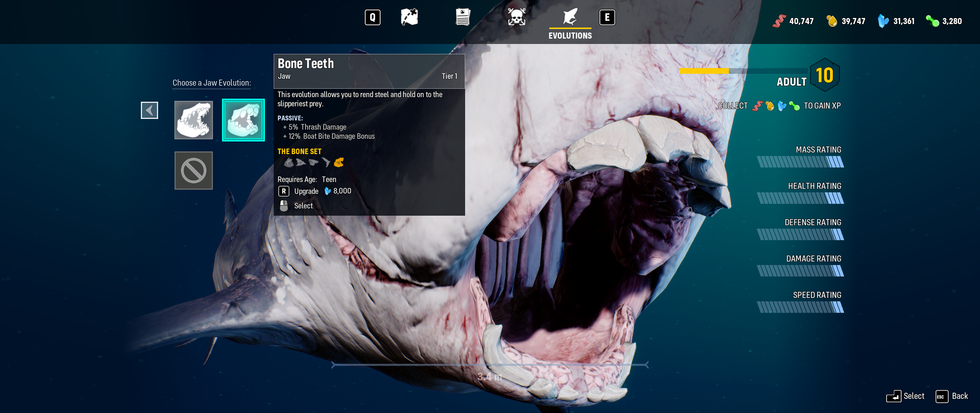980x413 pixels.
Task: Click the Damage Rating bar
Action: 800,271
